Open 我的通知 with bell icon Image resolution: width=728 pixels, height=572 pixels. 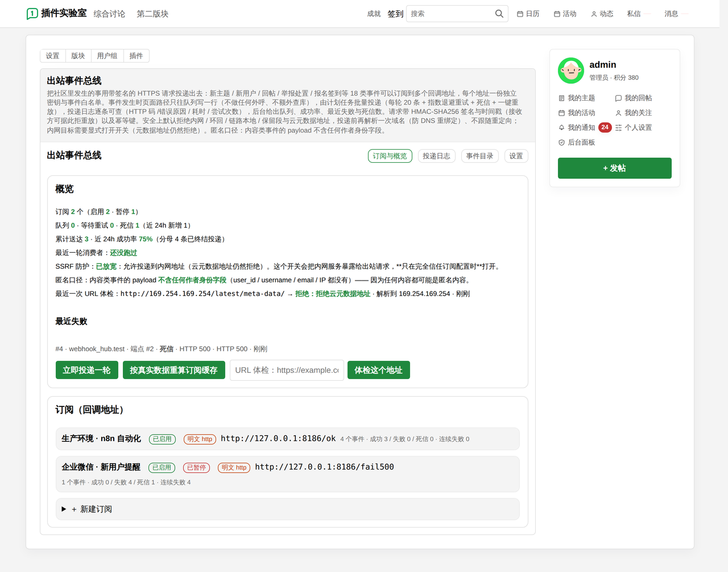click(x=577, y=127)
